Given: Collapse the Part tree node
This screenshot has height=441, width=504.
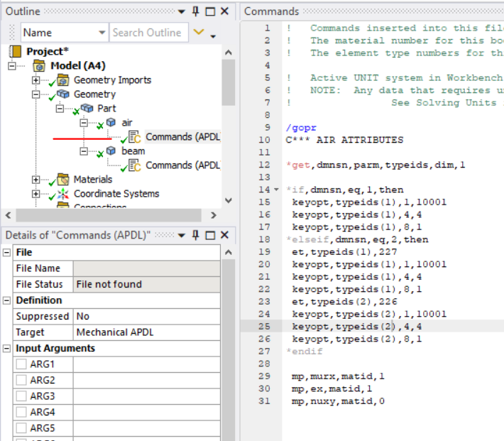Looking at the screenshot, I should (60, 109).
